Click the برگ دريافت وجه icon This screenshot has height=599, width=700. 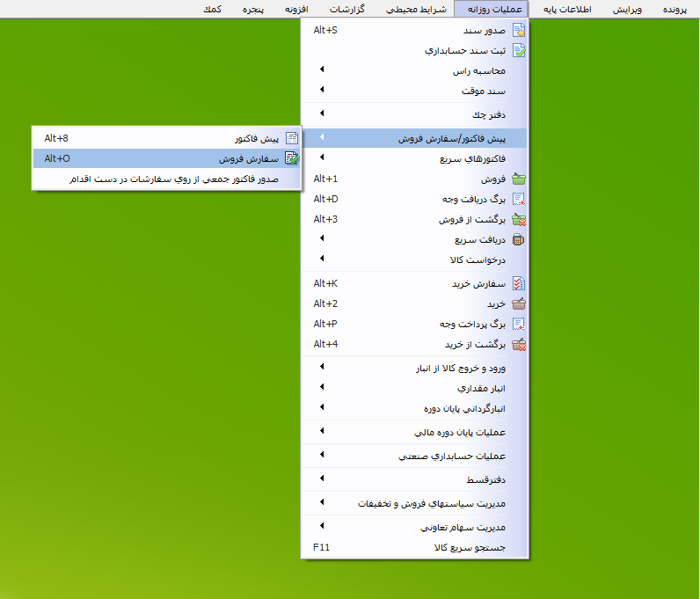[x=519, y=199]
